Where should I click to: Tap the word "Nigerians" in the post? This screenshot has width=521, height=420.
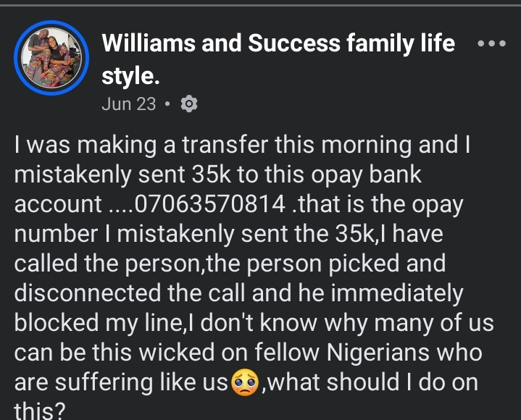coord(378,353)
